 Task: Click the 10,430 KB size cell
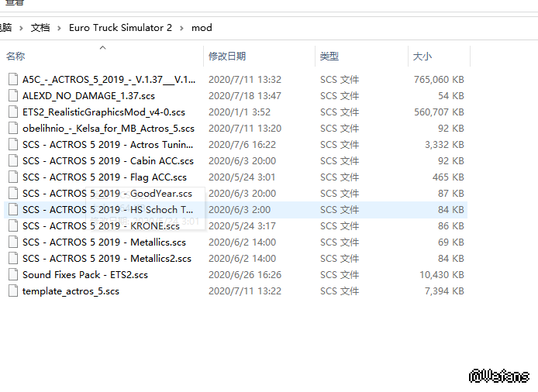[442, 275]
